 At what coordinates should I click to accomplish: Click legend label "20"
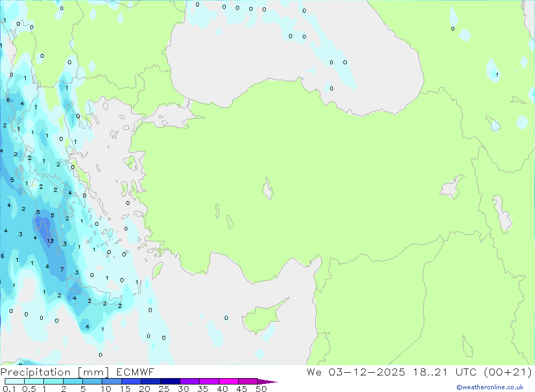[144, 389]
